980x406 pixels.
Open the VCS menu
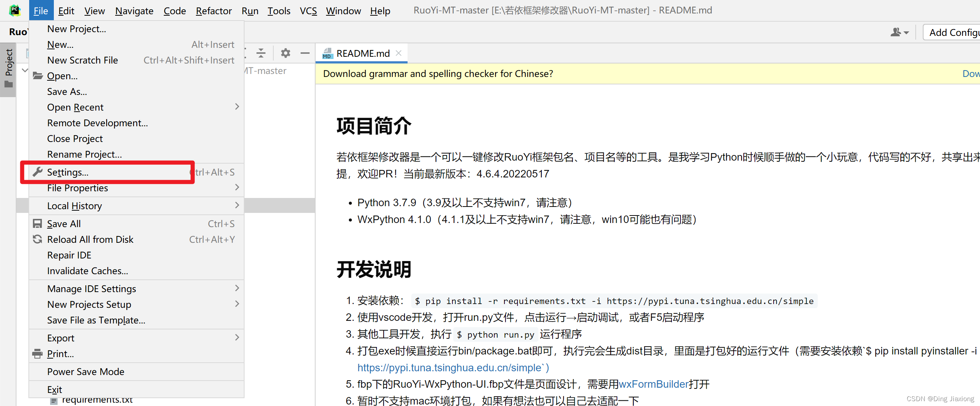coord(308,10)
